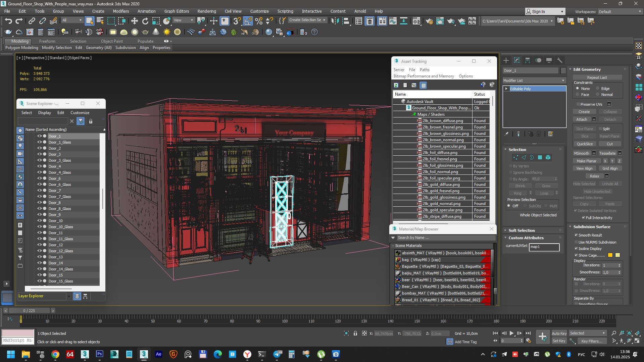
Task: Enable the Preserve UVs checkbox
Action: pos(578,104)
